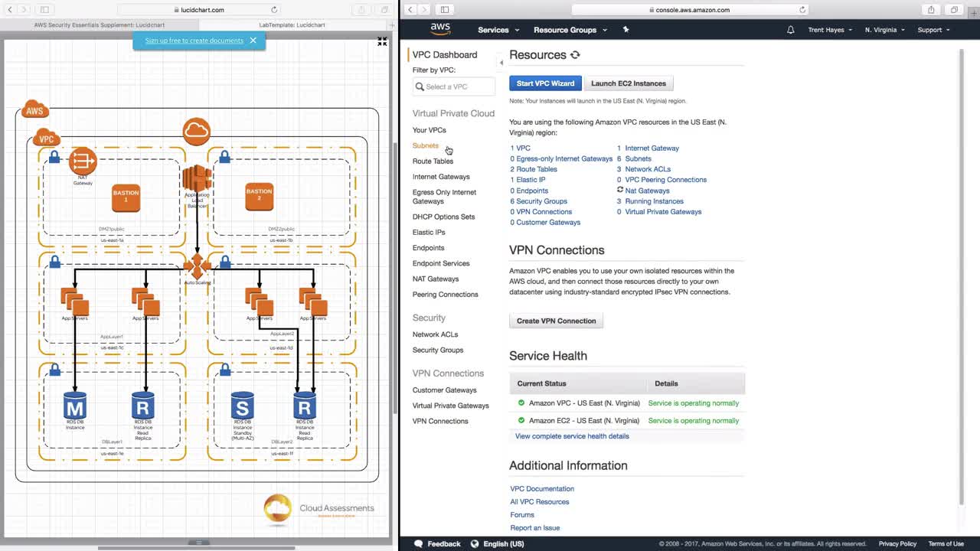
Task: Click the orange AWS cloud badge in diagram
Action: click(x=34, y=110)
